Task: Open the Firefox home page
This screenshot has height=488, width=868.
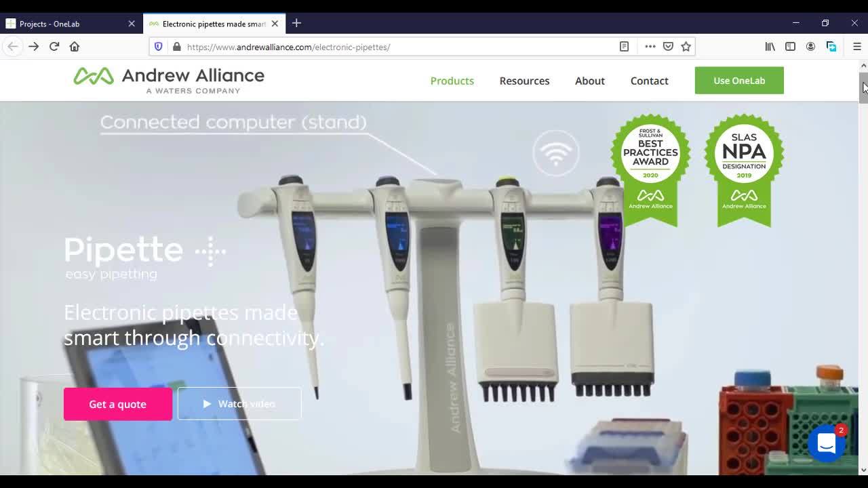Action: pyautogui.click(x=75, y=47)
